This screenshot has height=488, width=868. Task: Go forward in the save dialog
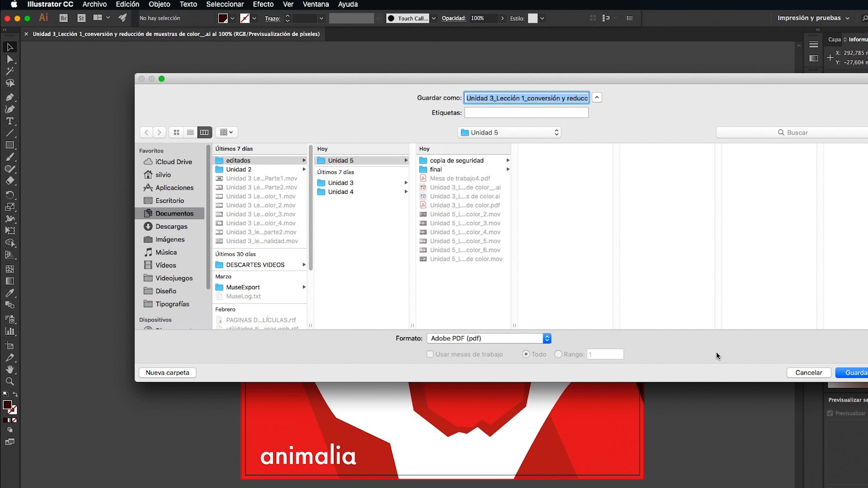coord(159,132)
